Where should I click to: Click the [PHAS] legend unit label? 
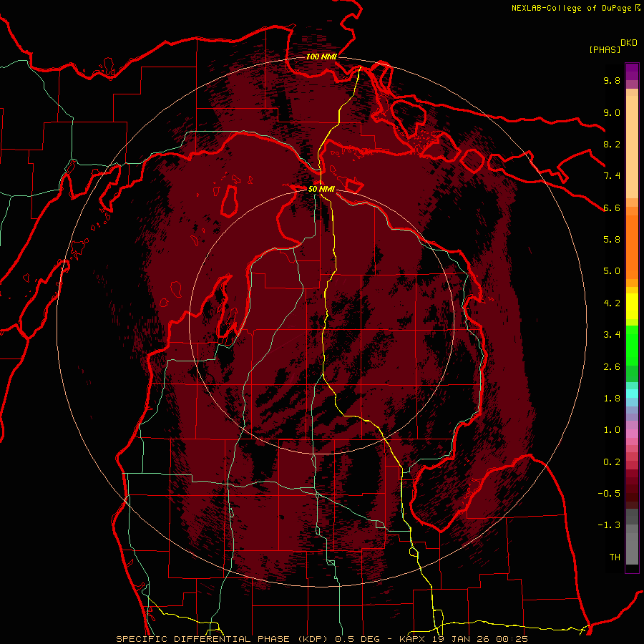605,49
